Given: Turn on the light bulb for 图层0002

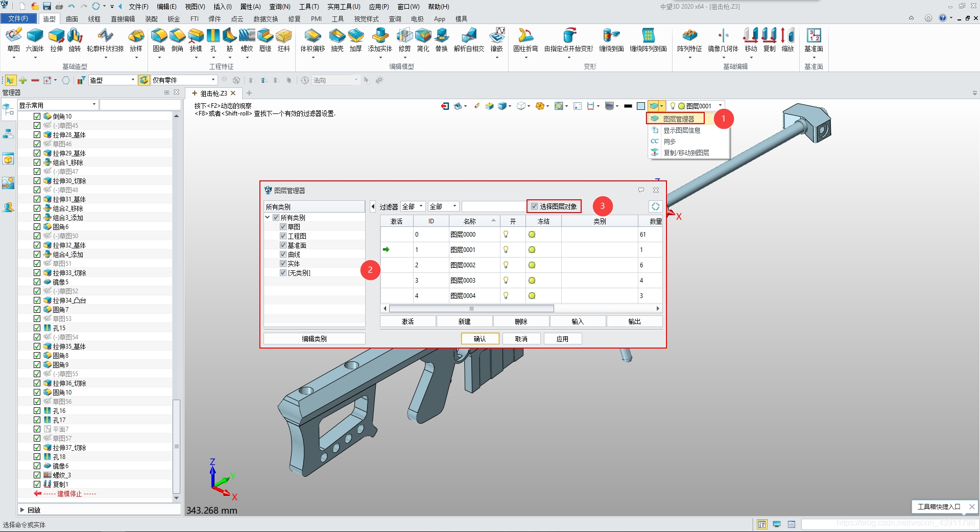Looking at the screenshot, I should point(506,265).
